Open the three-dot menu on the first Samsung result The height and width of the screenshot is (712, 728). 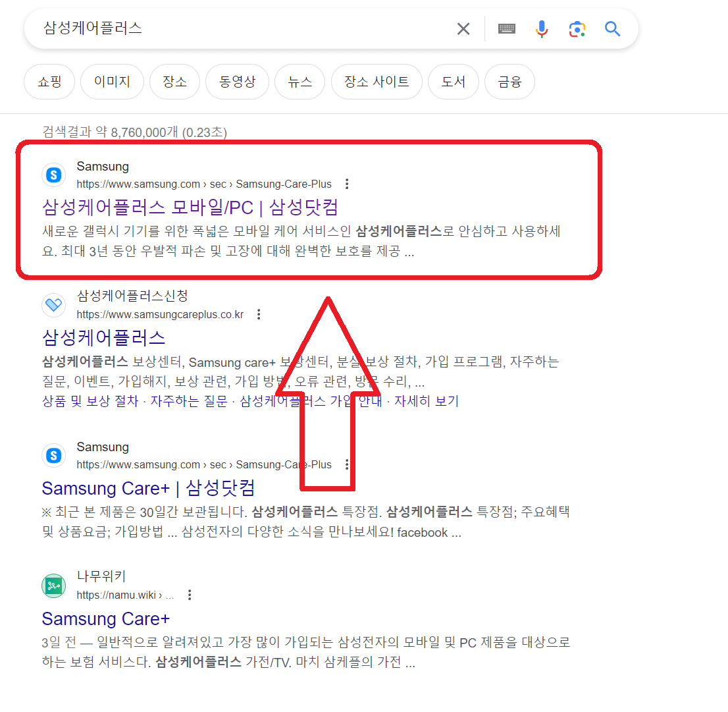click(347, 184)
